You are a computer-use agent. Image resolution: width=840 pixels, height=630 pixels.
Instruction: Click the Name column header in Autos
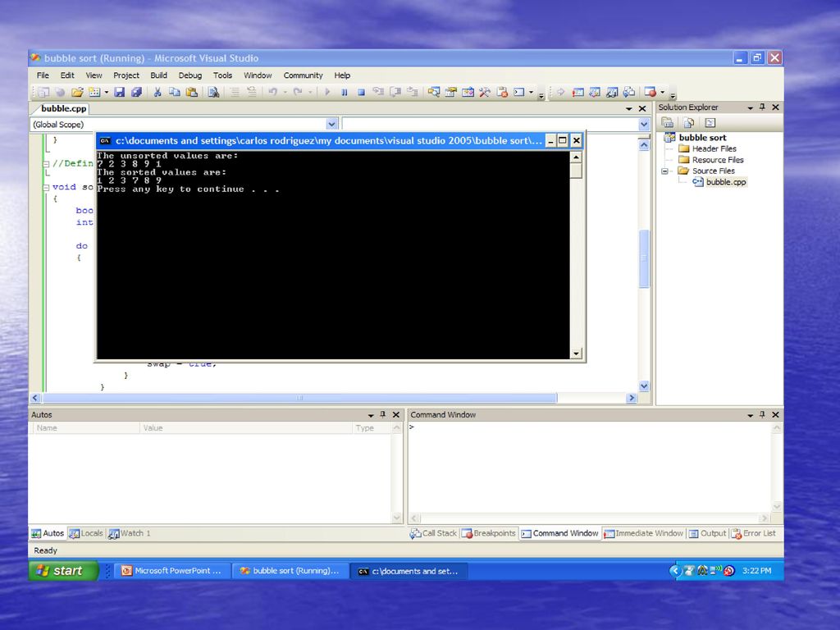pos(85,428)
